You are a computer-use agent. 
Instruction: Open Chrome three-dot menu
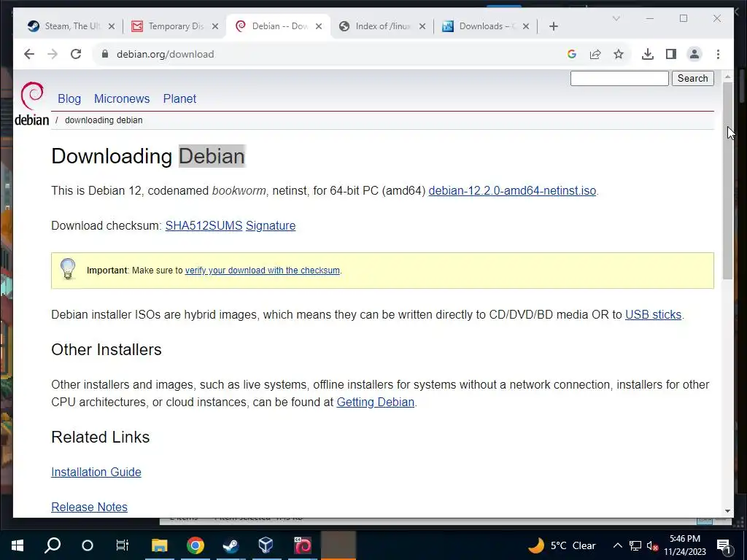click(x=718, y=54)
